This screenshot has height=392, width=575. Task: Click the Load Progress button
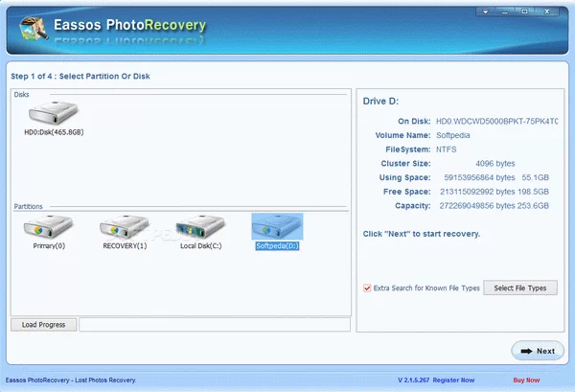43,325
